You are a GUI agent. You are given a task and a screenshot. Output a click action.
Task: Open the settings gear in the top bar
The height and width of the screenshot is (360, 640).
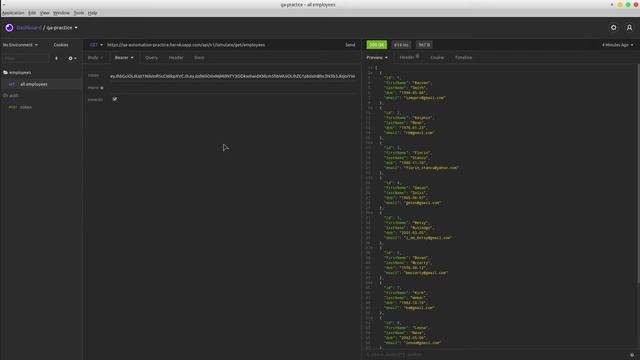tap(613, 27)
